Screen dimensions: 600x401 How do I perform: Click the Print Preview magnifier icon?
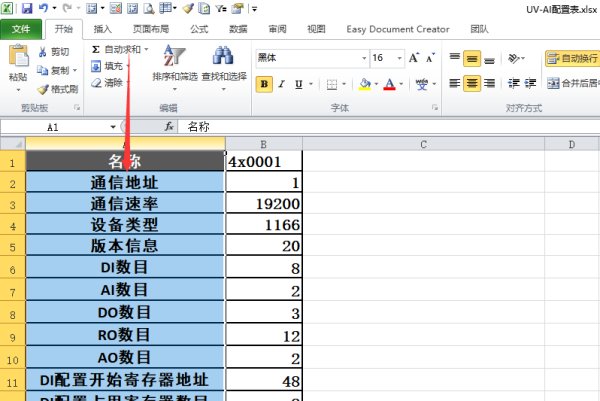click(149, 8)
